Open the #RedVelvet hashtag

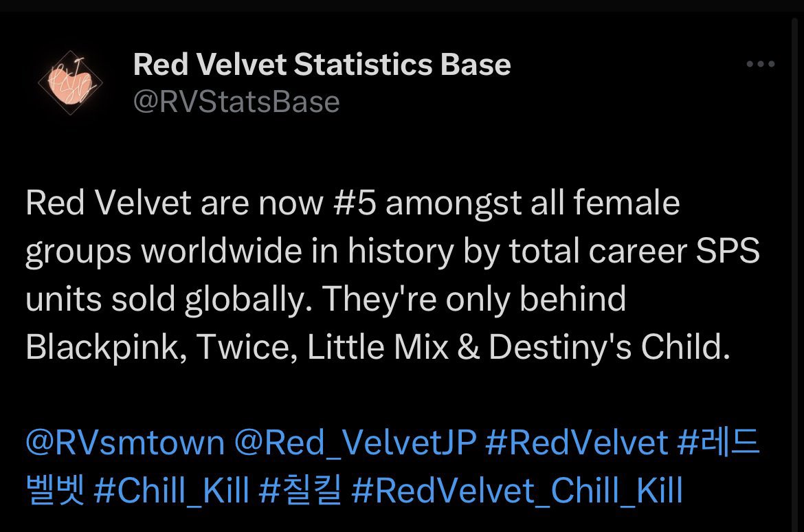pos(577,442)
